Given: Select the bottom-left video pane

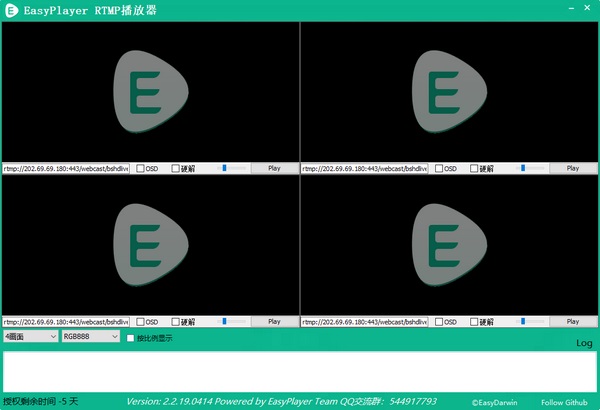Looking at the screenshot, I should pos(150,245).
